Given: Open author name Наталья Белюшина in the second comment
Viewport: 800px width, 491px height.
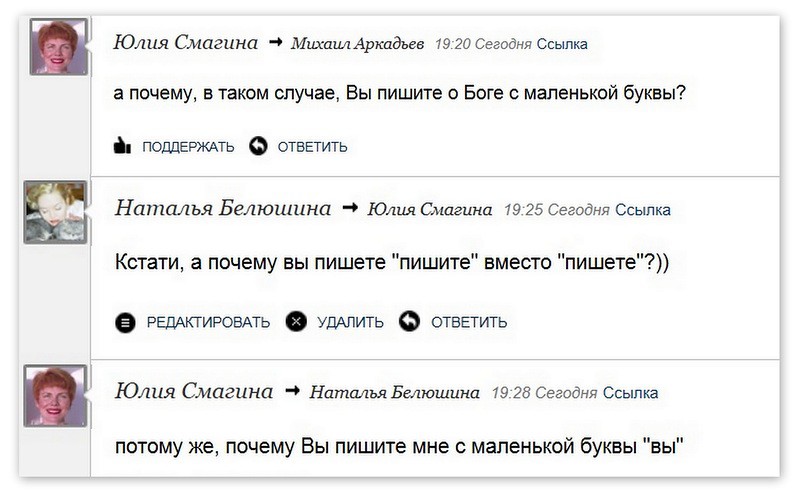Looking at the screenshot, I should click(x=223, y=209).
